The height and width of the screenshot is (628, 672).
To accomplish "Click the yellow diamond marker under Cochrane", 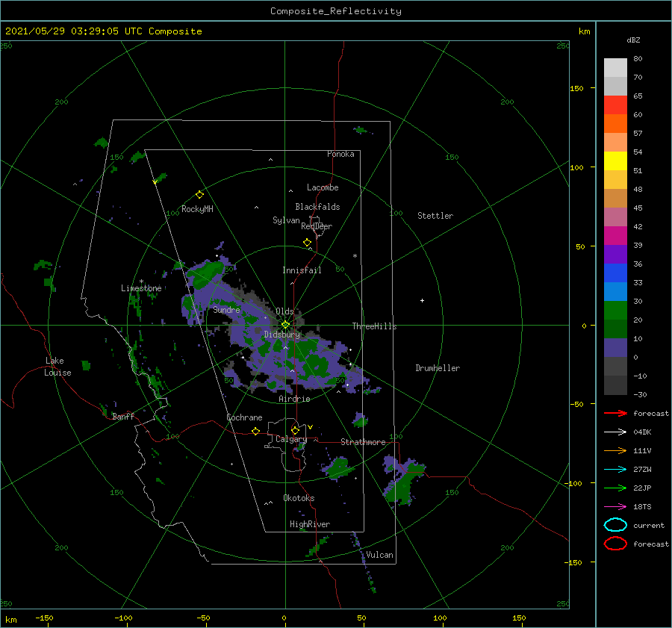I will pyautogui.click(x=255, y=431).
